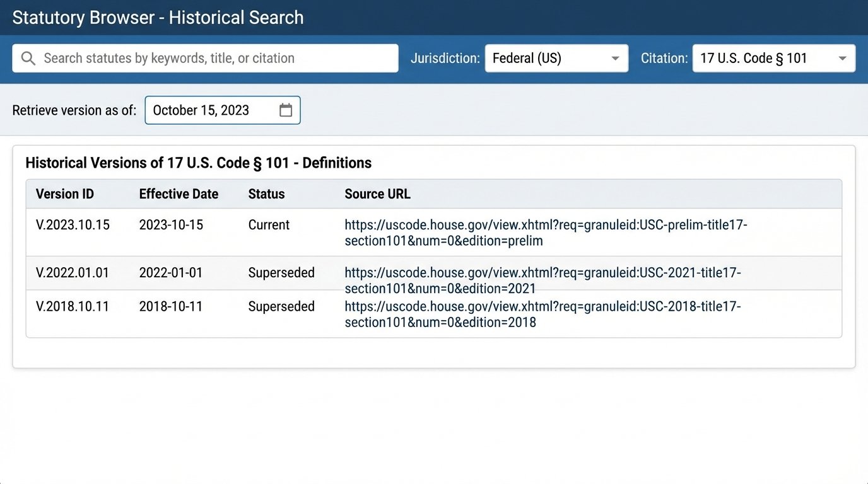Click the magnifying glass in the search field
This screenshot has width=868, height=484.
click(x=28, y=58)
